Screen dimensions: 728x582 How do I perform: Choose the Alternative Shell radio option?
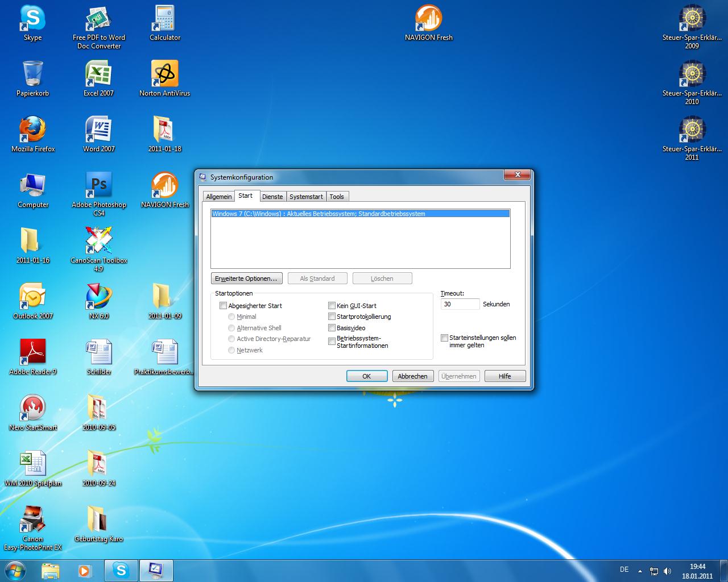coord(231,328)
